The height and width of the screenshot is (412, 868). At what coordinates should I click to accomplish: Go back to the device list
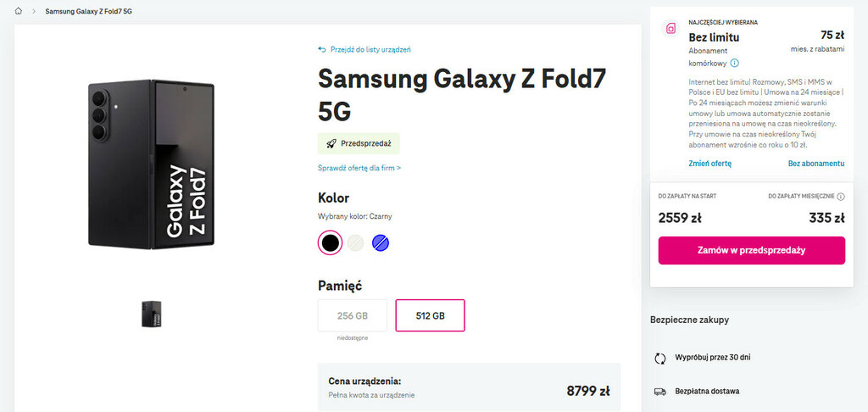coord(370,50)
